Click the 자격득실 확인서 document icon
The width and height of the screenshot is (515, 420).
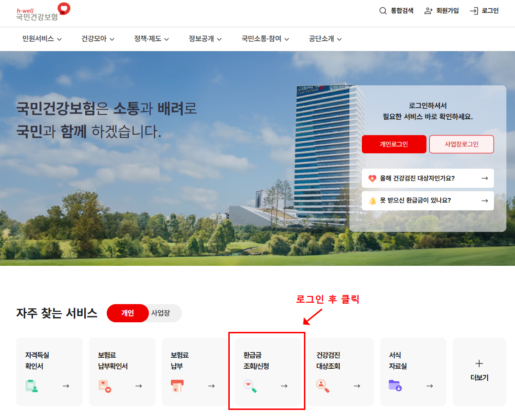tap(32, 386)
